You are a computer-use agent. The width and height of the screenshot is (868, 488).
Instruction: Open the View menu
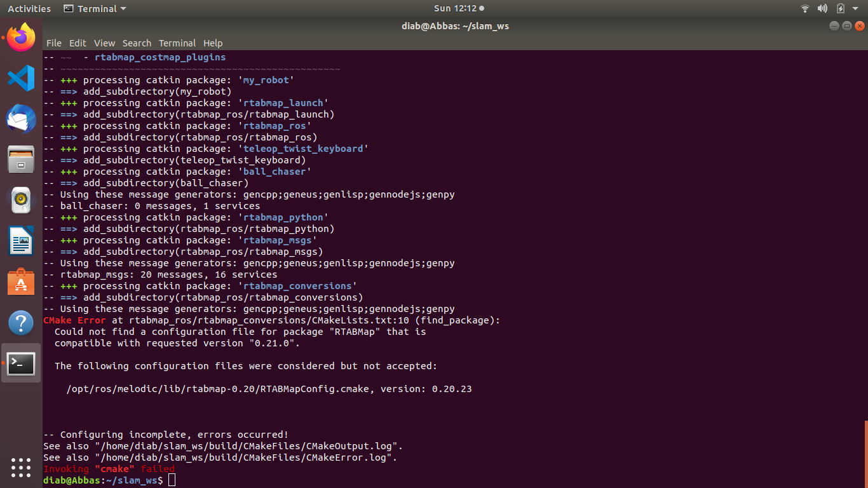104,43
